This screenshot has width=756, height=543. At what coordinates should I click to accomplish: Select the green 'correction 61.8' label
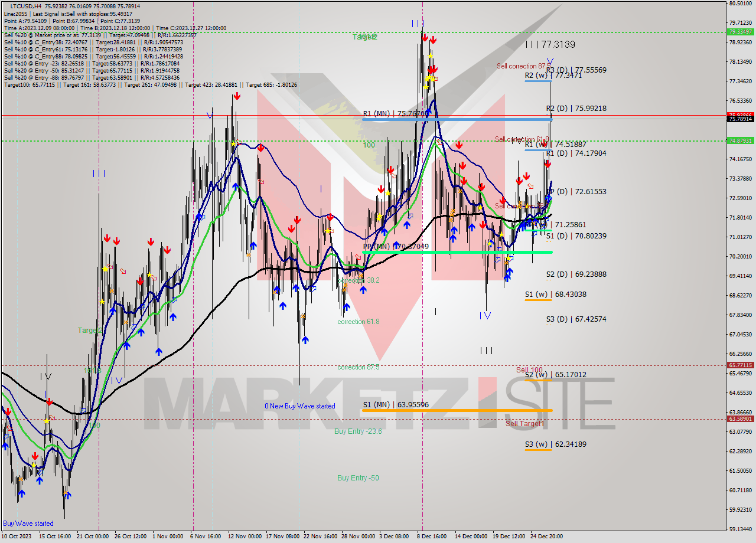[358, 322]
